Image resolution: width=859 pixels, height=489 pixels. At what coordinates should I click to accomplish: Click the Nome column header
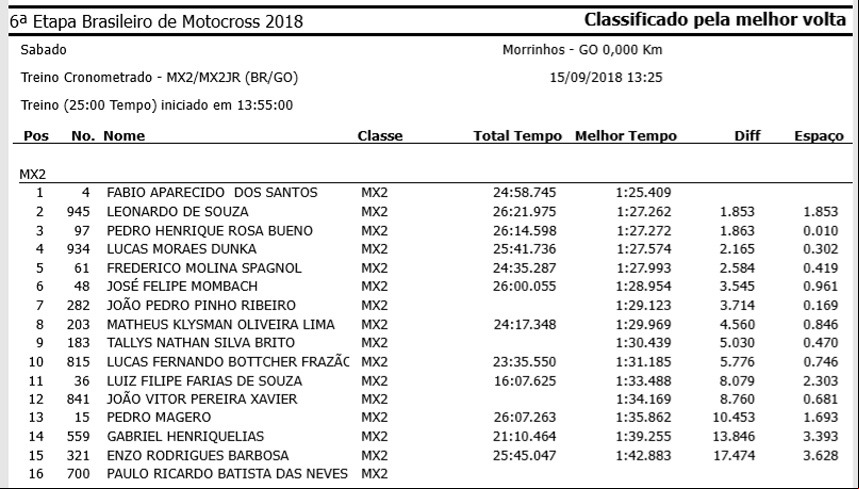tap(124, 136)
